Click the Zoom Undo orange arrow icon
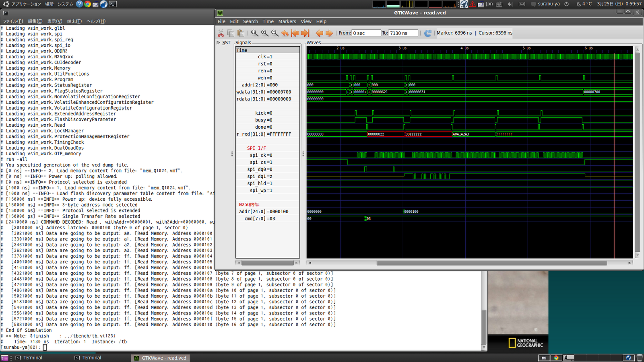This screenshot has height=362, width=644. (x=285, y=33)
